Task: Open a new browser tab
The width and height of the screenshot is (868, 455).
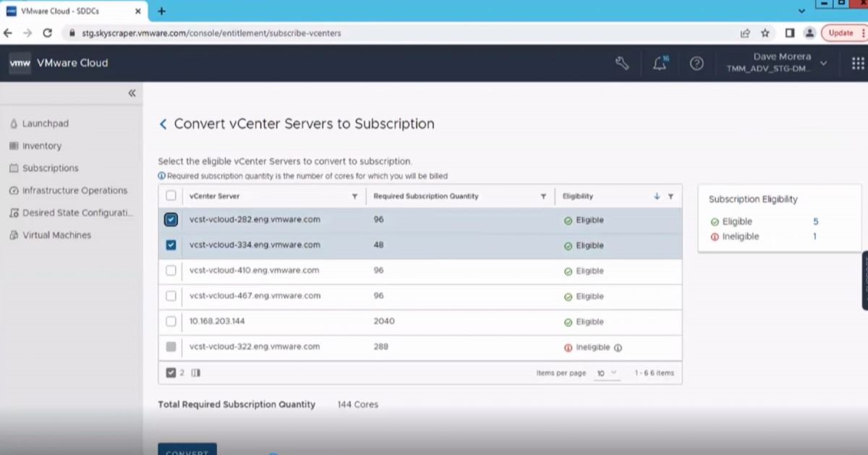Action: point(161,11)
